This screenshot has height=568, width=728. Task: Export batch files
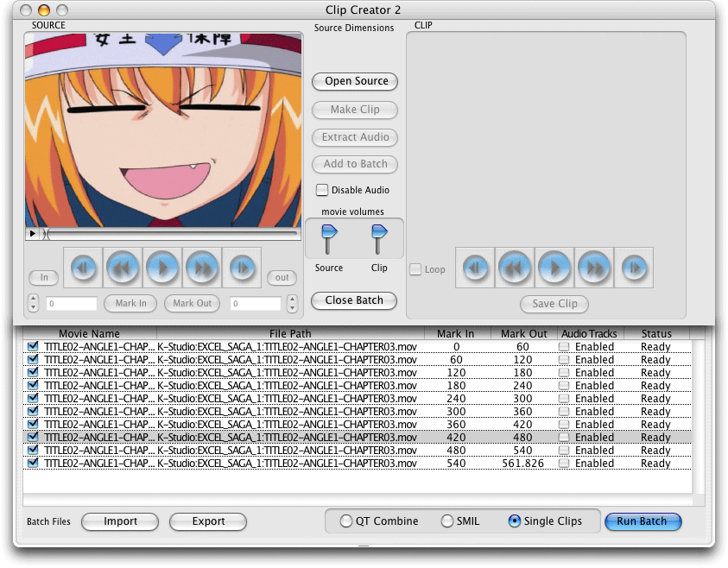(x=208, y=521)
